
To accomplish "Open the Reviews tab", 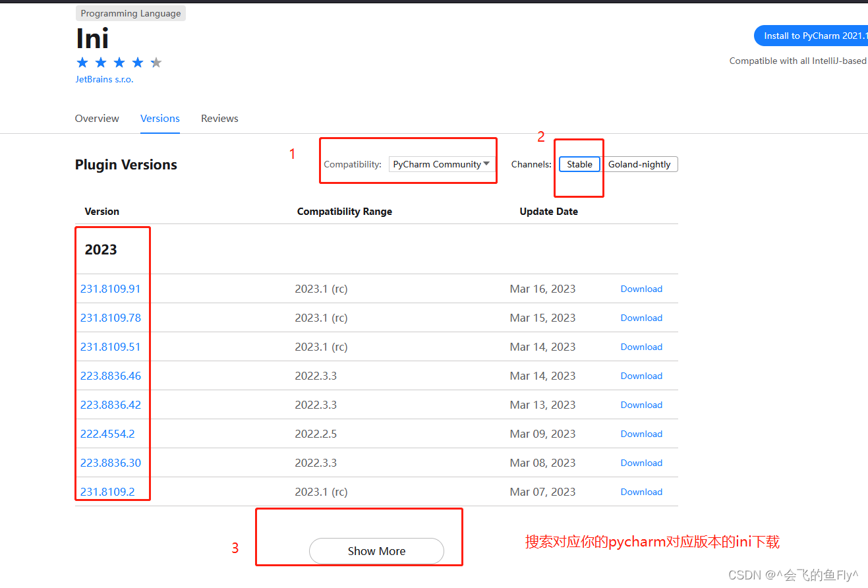I will pos(219,119).
